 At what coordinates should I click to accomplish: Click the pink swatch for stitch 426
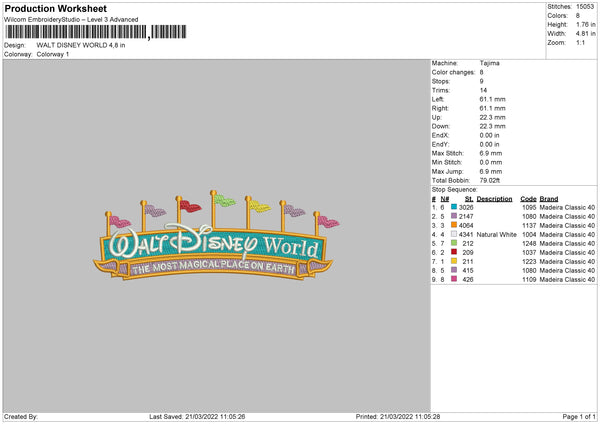[x=454, y=279]
